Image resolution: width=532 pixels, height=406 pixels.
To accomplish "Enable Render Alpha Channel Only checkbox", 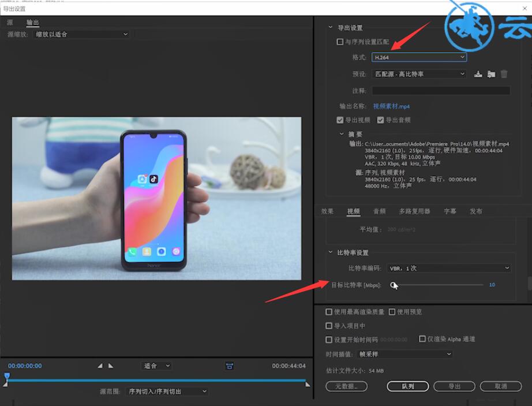I will tap(422, 339).
